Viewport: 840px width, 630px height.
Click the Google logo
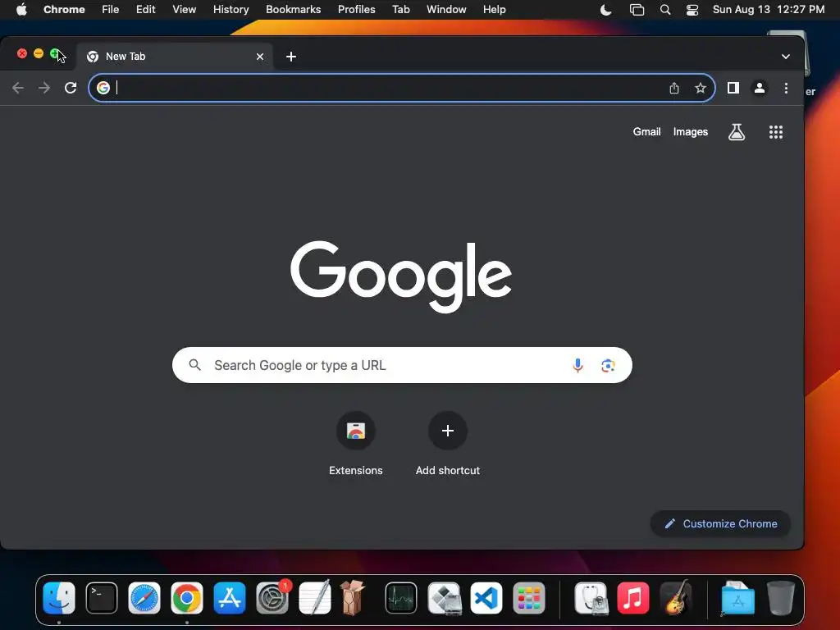(x=400, y=276)
